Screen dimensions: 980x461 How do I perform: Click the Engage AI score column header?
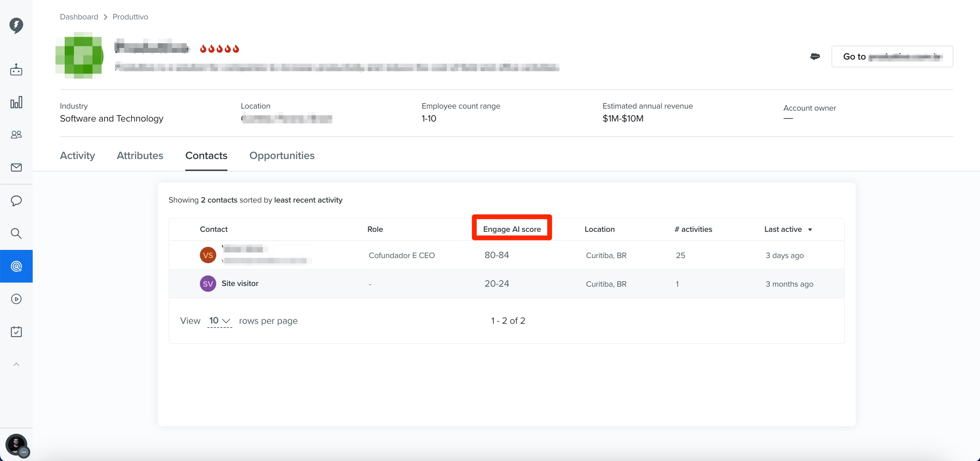coord(512,229)
